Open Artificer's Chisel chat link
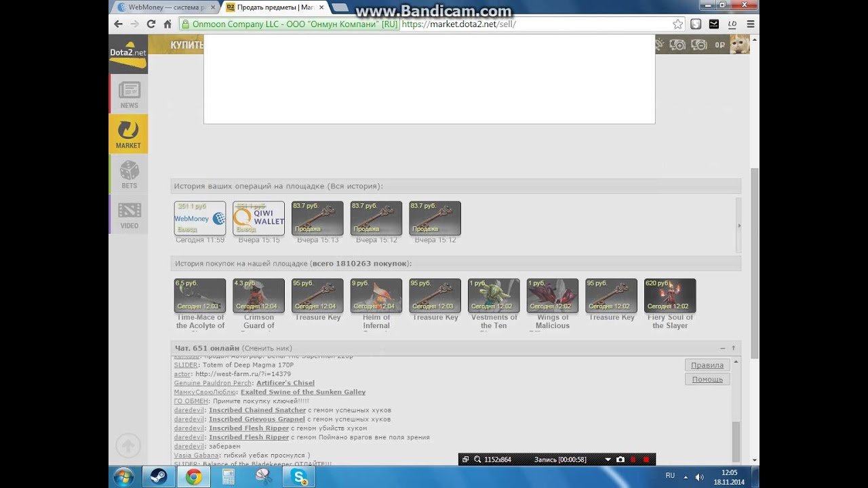Image resolution: width=868 pixels, height=488 pixels. [285, 383]
